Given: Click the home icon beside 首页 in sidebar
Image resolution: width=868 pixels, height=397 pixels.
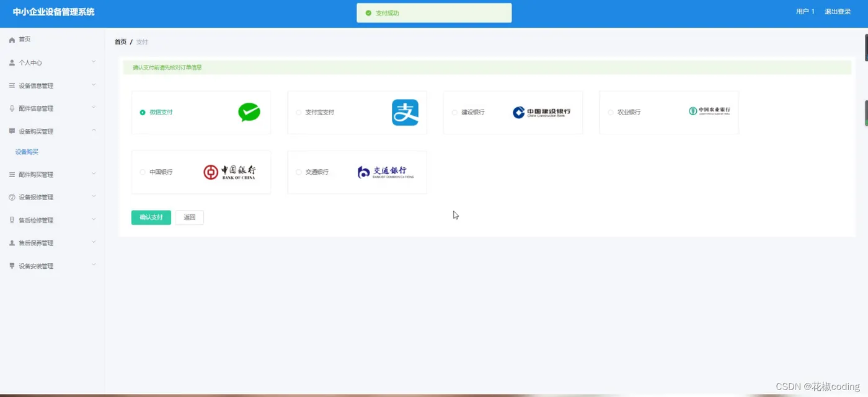Looking at the screenshot, I should (12, 40).
